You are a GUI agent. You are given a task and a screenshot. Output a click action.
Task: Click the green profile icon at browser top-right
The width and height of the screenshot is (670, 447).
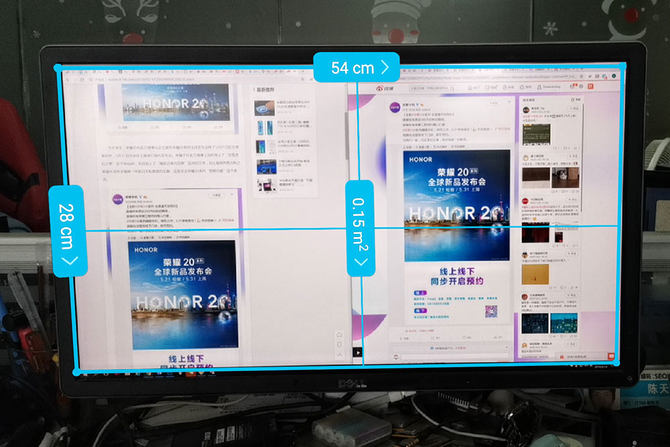click(614, 76)
